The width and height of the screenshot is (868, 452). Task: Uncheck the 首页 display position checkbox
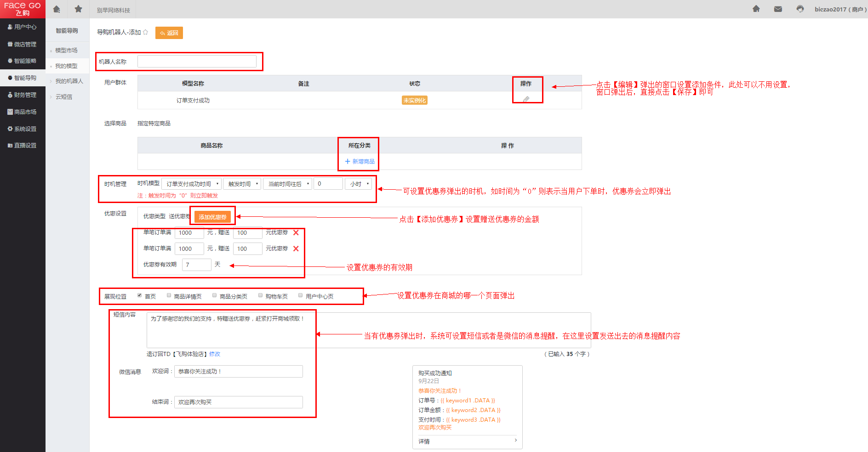pyautogui.click(x=139, y=295)
